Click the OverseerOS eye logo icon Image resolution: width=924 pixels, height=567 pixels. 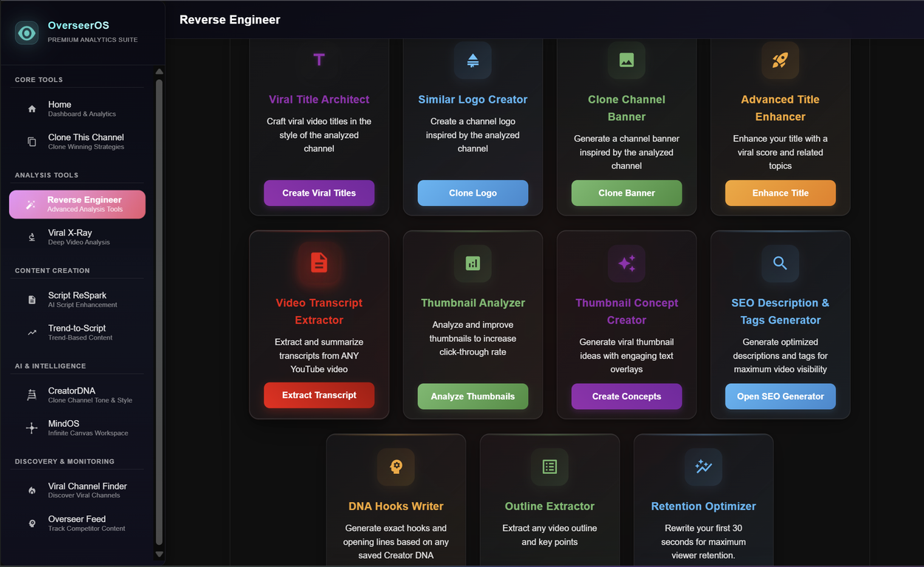pos(27,32)
